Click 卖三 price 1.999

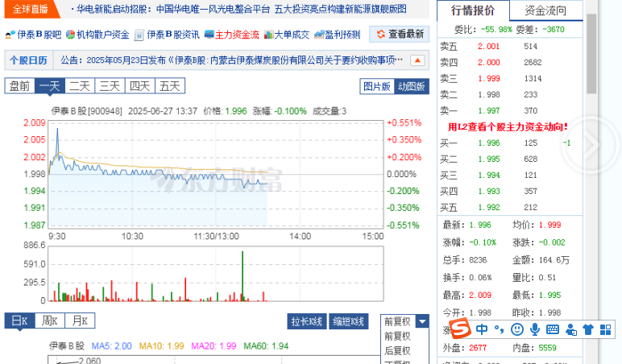pyautogui.click(x=489, y=78)
